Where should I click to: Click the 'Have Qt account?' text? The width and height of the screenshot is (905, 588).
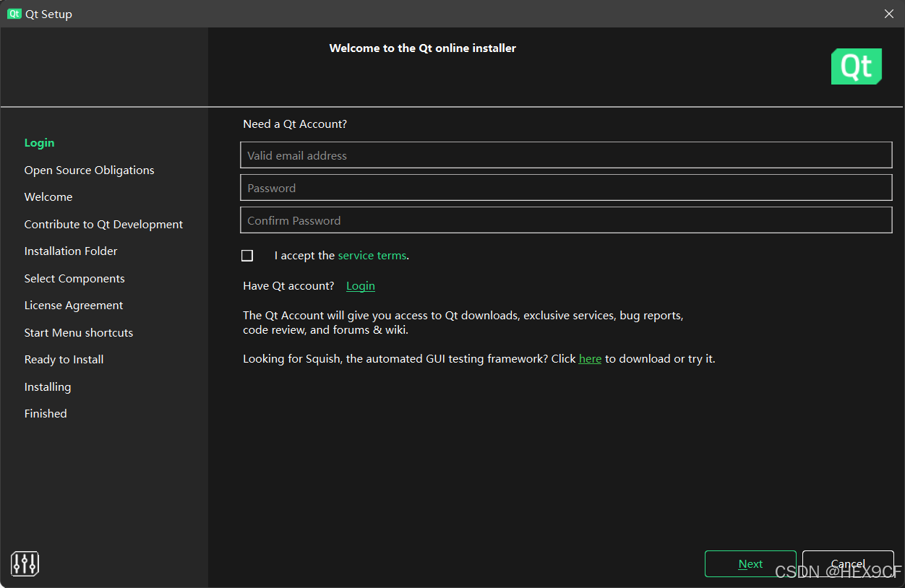point(288,286)
